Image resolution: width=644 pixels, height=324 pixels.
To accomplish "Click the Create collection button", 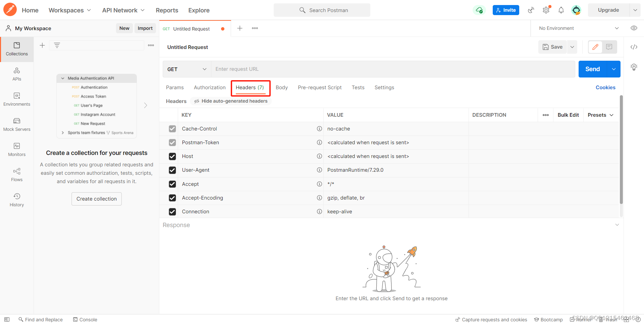I will [97, 199].
